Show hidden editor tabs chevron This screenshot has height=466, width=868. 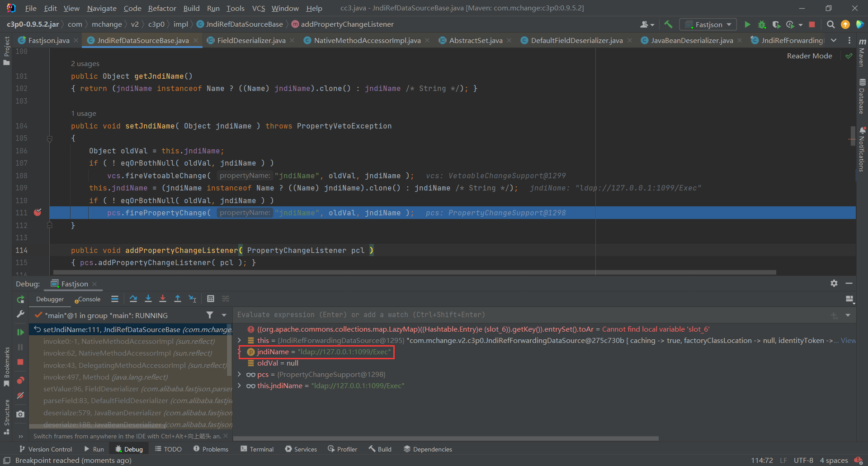(834, 40)
